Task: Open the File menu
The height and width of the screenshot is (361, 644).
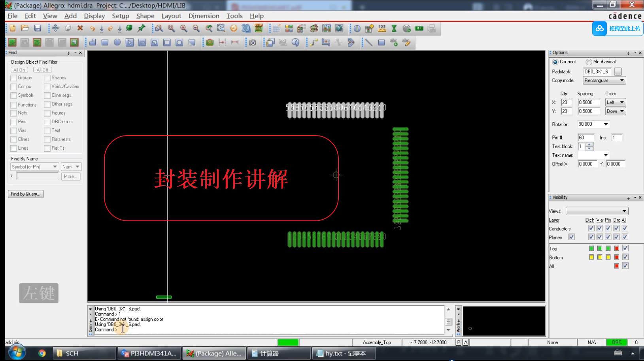Action: click(x=13, y=16)
